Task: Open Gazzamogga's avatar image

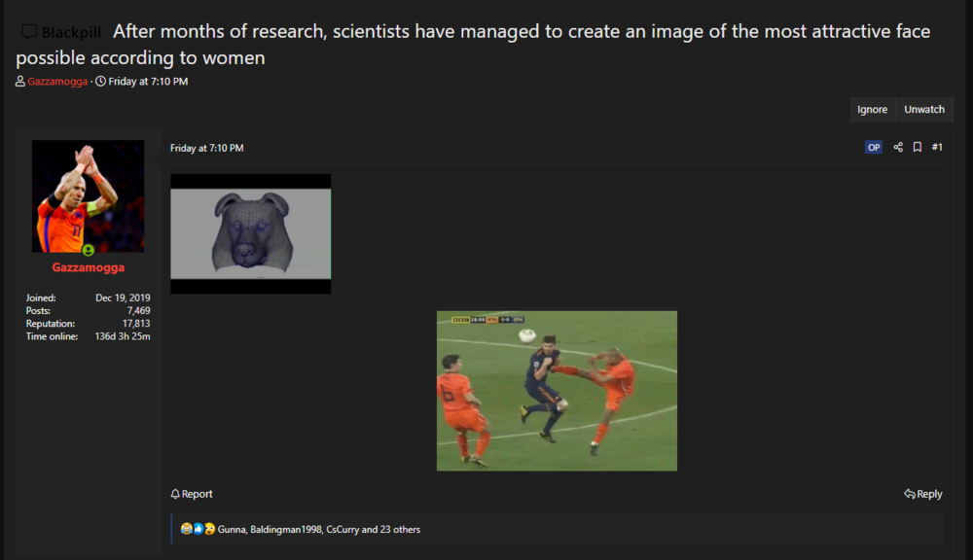Action: (x=89, y=195)
